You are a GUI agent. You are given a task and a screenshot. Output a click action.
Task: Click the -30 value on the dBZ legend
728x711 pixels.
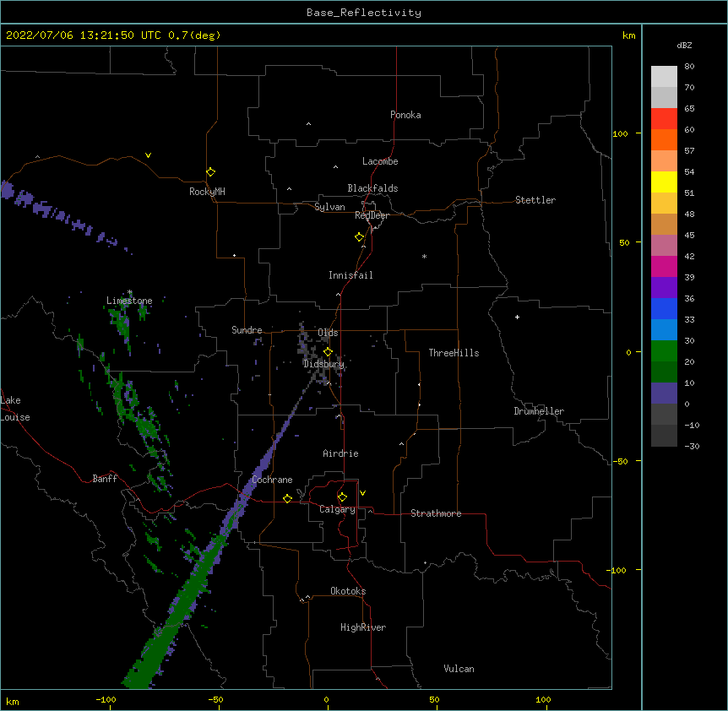pos(692,447)
